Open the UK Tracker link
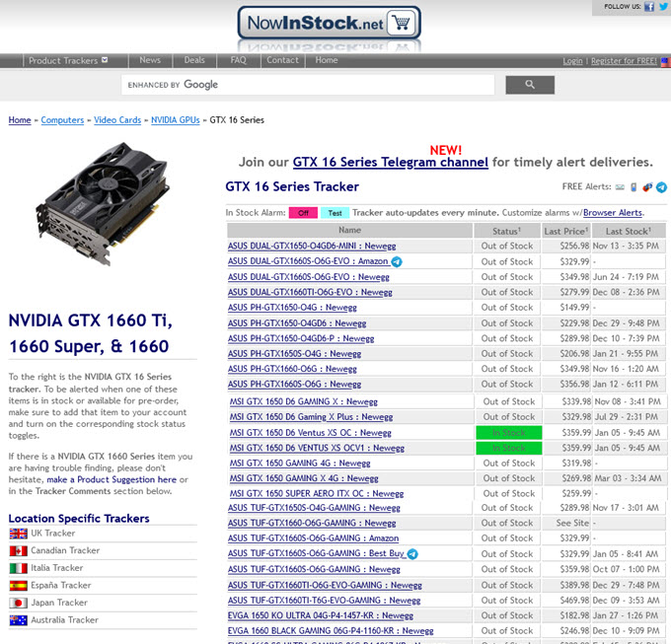This screenshot has width=671, height=644. 53,534
